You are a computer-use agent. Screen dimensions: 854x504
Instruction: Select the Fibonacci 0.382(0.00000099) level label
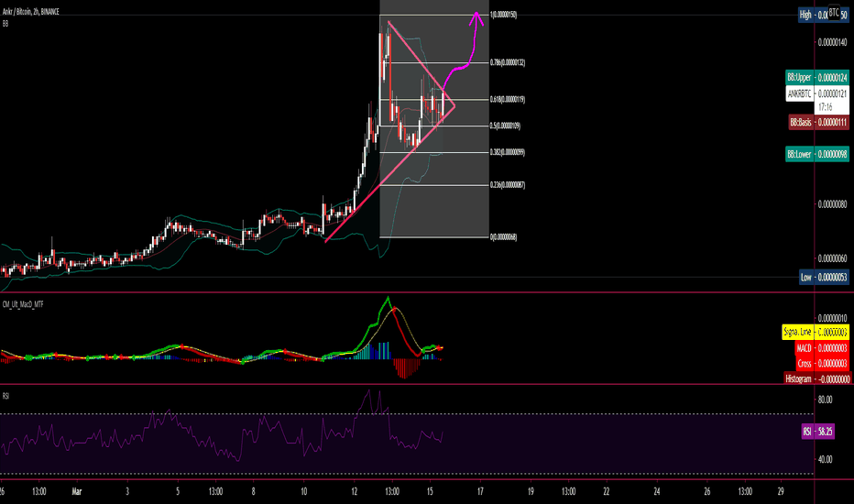click(x=507, y=152)
